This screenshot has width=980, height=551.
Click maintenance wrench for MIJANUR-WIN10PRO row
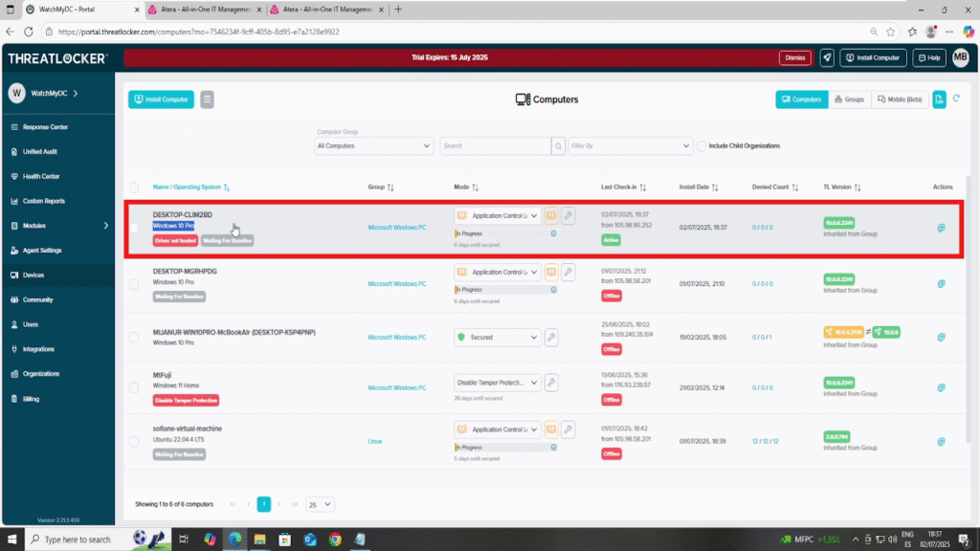coord(551,338)
